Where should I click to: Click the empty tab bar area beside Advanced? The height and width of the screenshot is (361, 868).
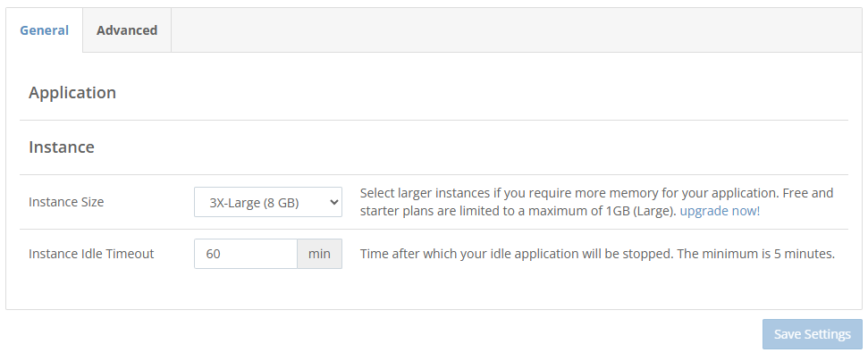pyautogui.click(x=516, y=30)
